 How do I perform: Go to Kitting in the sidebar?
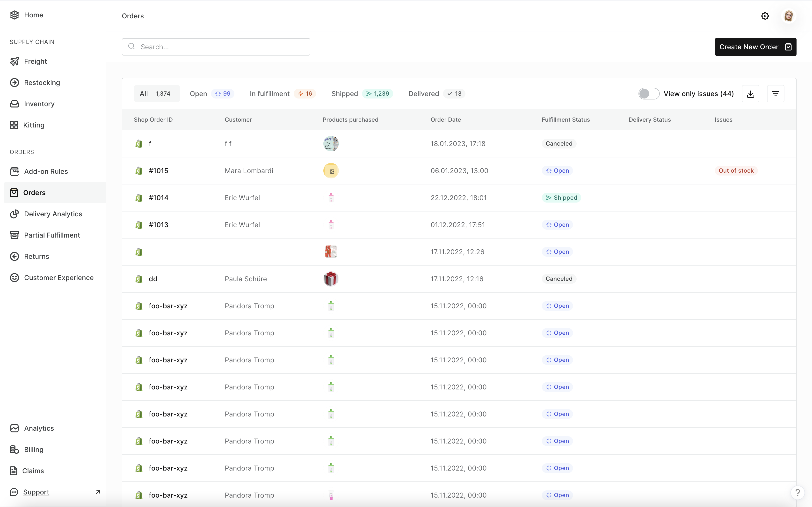coord(34,125)
